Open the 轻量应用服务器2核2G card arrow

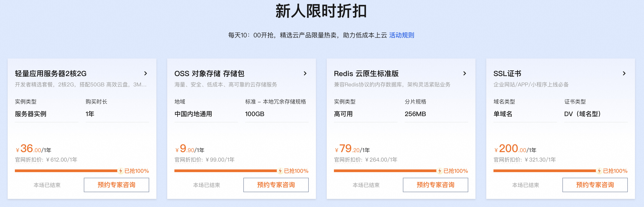coord(146,73)
